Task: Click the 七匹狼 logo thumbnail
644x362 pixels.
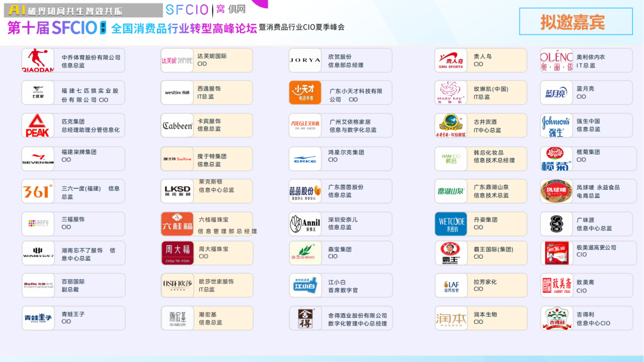Action: pos(38,92)
